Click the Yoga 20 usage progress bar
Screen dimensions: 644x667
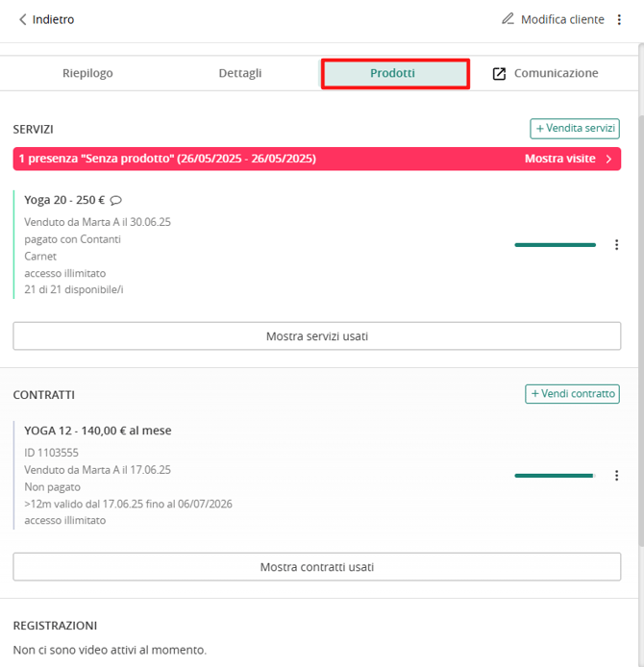[x=556, y=245]
